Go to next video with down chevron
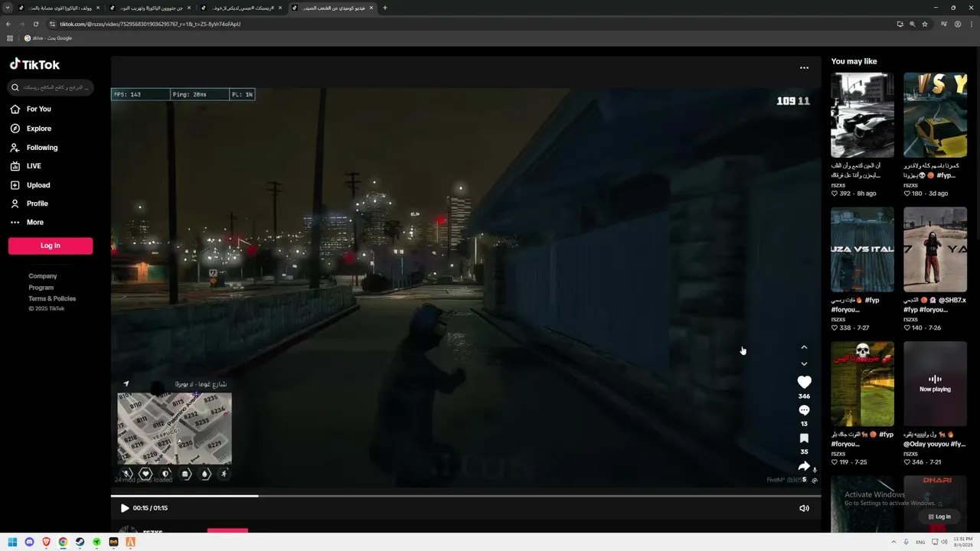 [804, 364]
